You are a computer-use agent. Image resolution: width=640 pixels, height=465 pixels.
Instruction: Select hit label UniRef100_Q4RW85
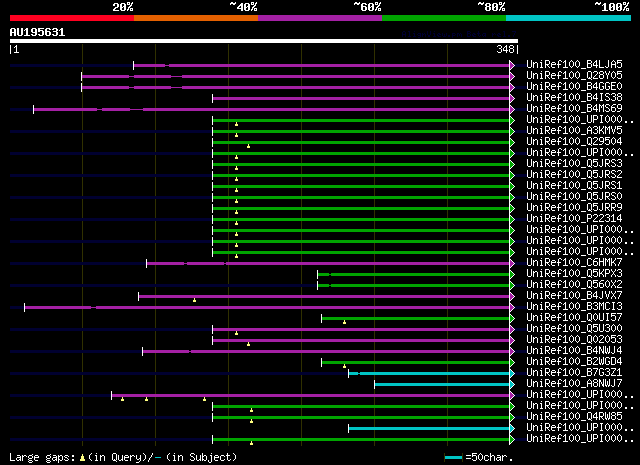pos(574,417)
